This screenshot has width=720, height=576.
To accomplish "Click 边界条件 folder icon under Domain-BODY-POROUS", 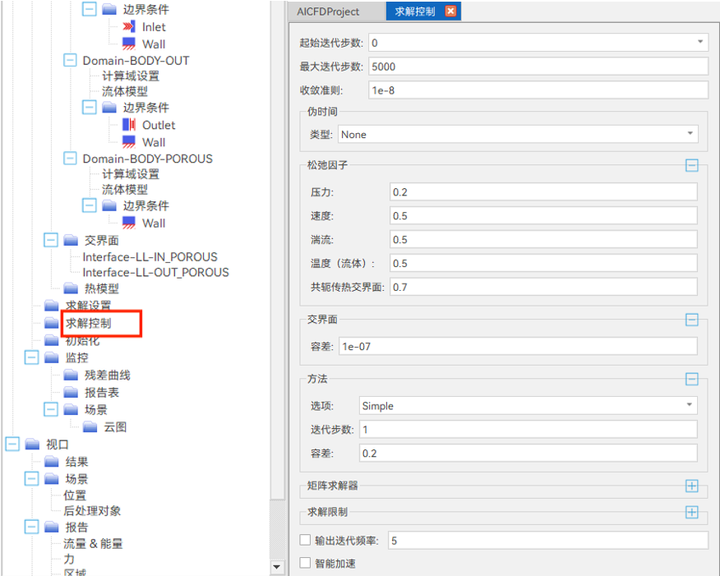I will (109, 205).
